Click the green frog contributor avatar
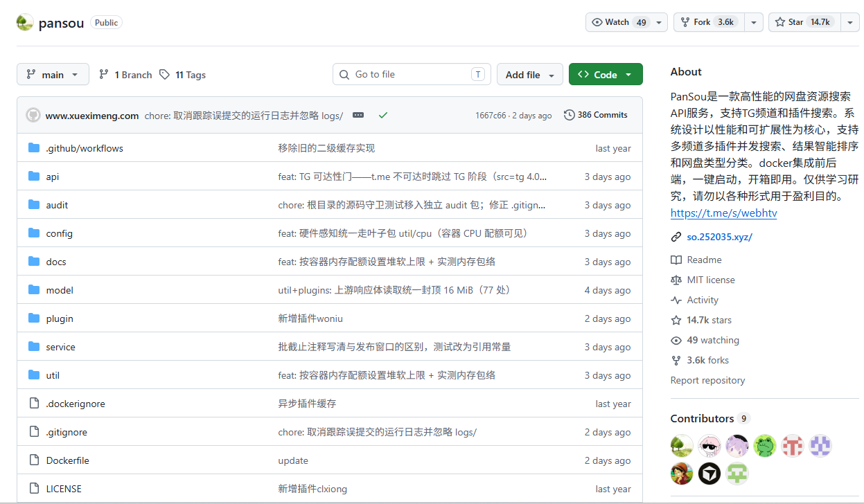Viewport: 864px width, 504px height. pos(765,446)
